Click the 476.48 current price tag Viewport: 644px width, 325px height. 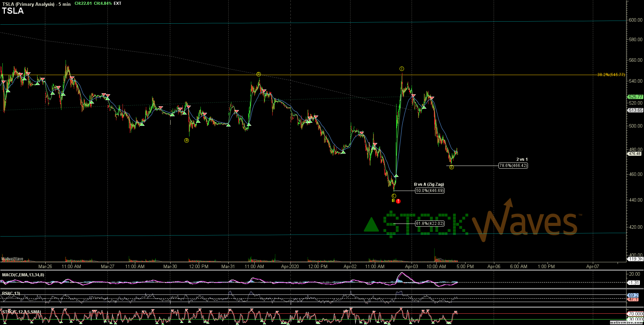635,154
